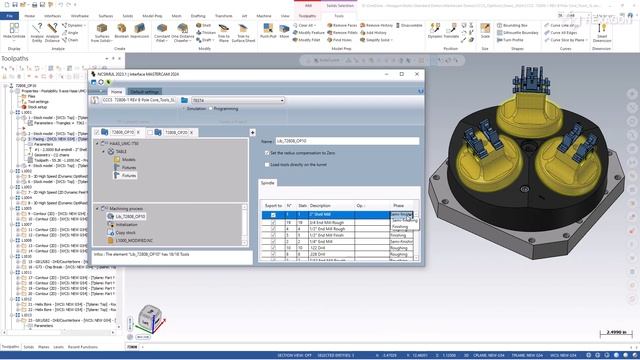
Task: Toggle checkbox on the 72808_OP20 tab
Action: [x=150, y=132]
